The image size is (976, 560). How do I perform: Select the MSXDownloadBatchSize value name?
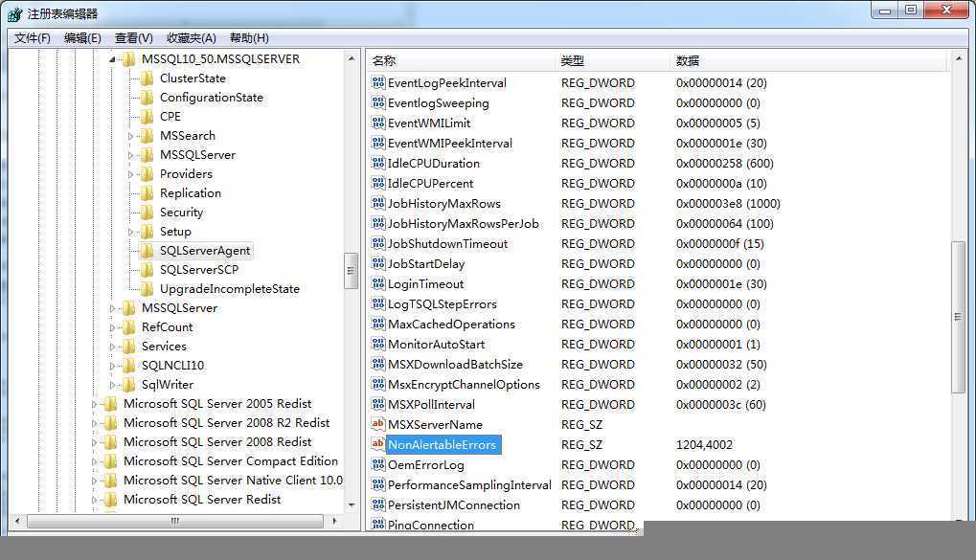tap(455, 365)
